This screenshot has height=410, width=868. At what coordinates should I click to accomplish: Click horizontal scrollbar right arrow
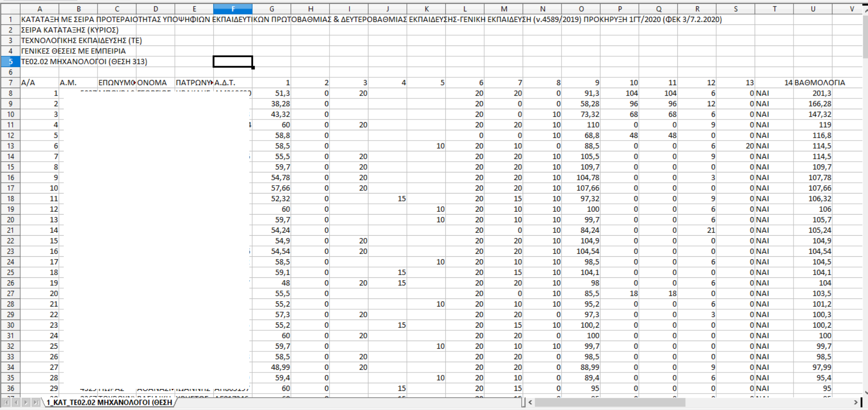pyautogui.click(x=855, y=402)
